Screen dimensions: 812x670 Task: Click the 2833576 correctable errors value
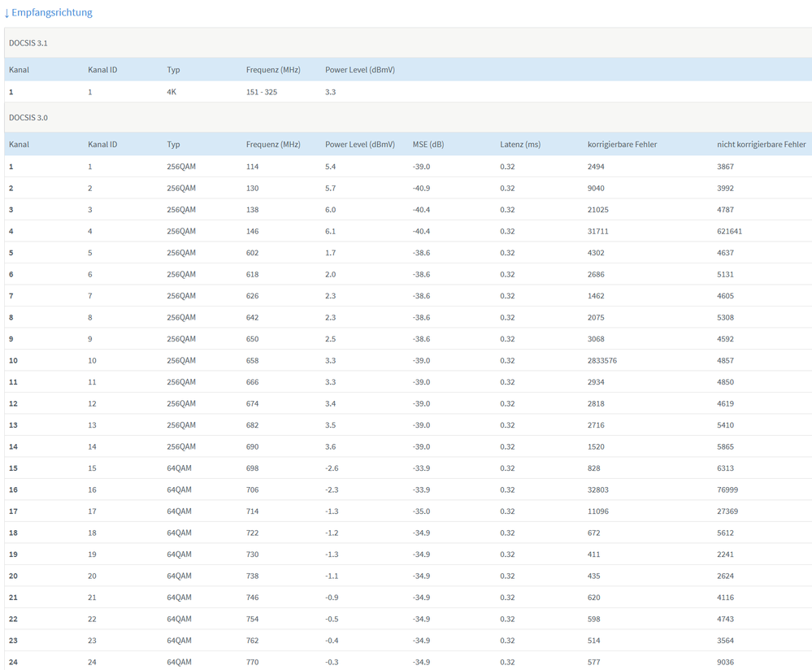602,361
